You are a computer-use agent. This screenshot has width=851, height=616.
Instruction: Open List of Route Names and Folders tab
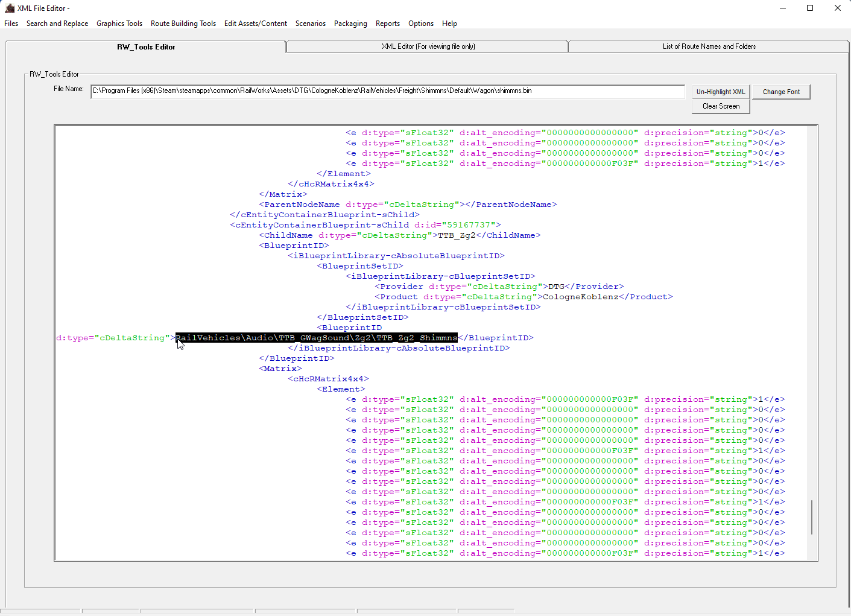tap(709, 46)
